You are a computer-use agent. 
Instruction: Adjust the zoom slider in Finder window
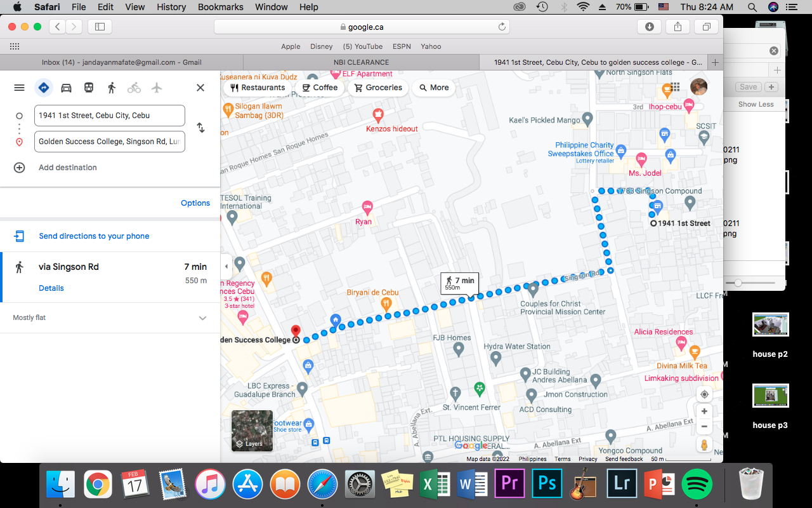click(738, 283)
